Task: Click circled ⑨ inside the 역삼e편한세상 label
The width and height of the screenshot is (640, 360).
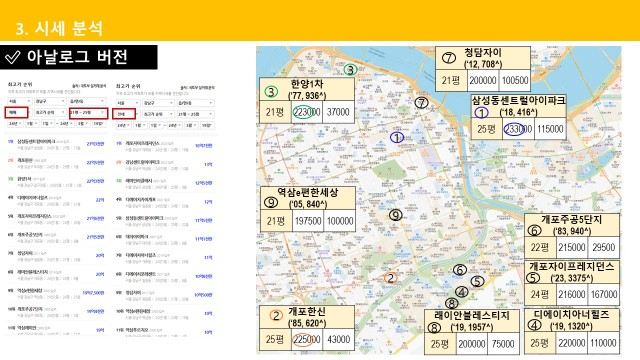Action: (x=271, y=202)
